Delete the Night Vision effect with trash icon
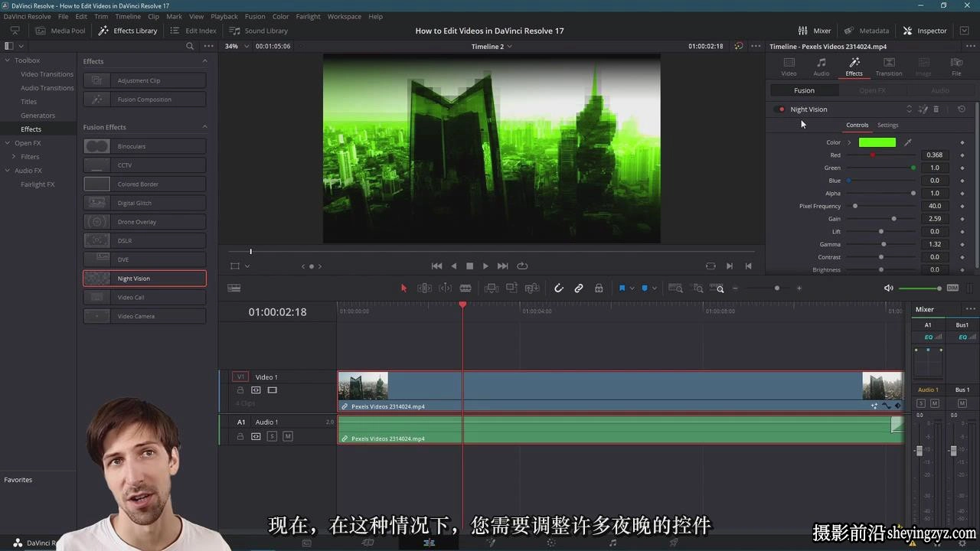 click(x=936, y=109)
